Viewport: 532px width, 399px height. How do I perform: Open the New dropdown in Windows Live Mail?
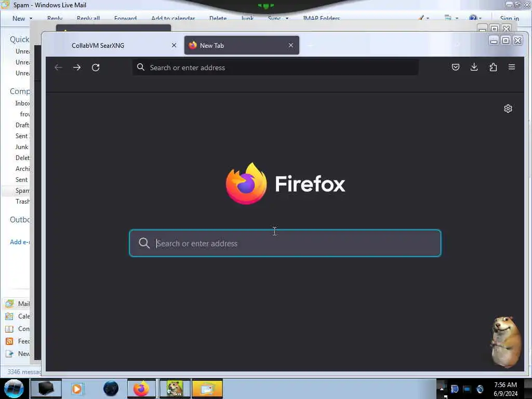pos(22,18)
